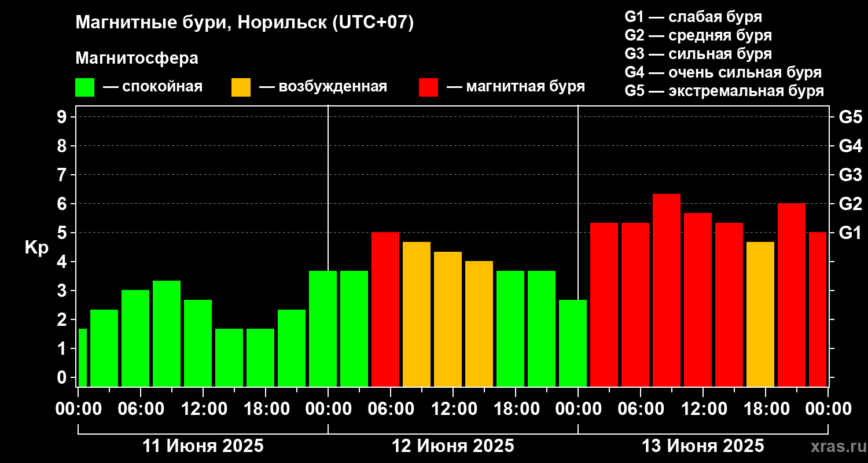
Task: Click the '— спокойная' legend label
Action: click(153, 87)
